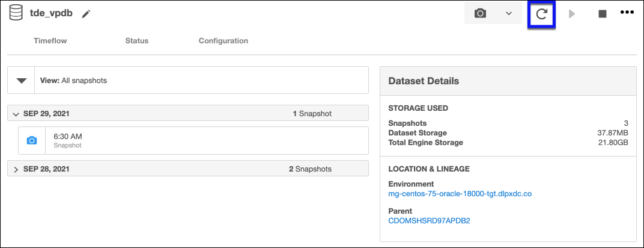Edit the dataset name with the pencil icon
This screenshot has width=644, height=248.
[x=87, y=14]
